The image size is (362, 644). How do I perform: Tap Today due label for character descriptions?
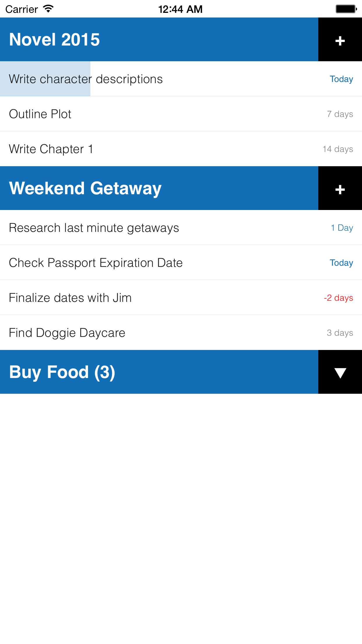pos(341,79)
